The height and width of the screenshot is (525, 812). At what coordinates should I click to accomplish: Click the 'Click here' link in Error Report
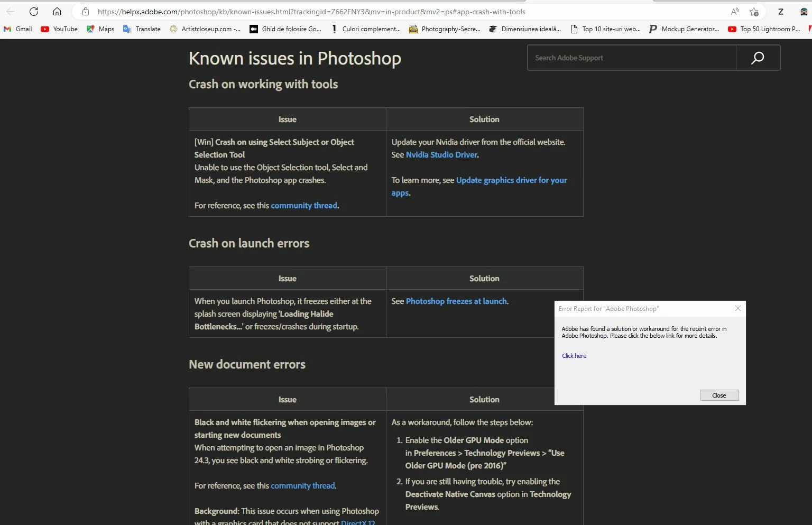tap(574, 356)
